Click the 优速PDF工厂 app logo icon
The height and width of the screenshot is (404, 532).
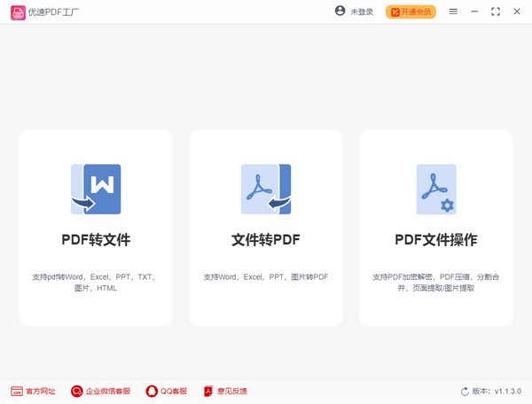tap(18, 12)
